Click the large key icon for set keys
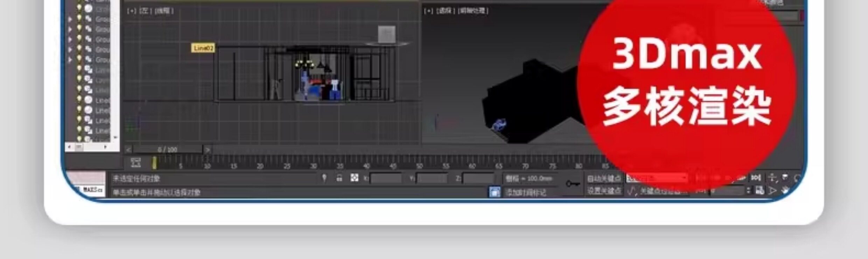 click(573, 184)
